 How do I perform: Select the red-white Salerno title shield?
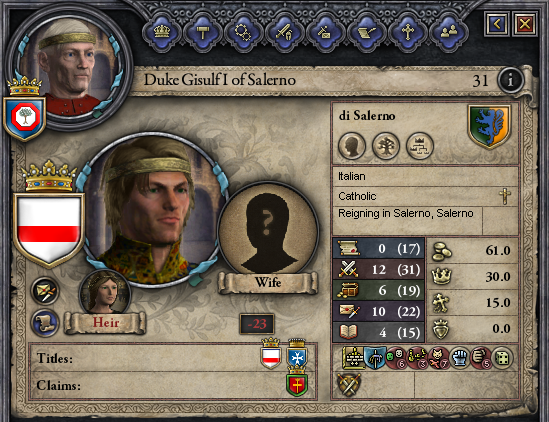(271, 354)
